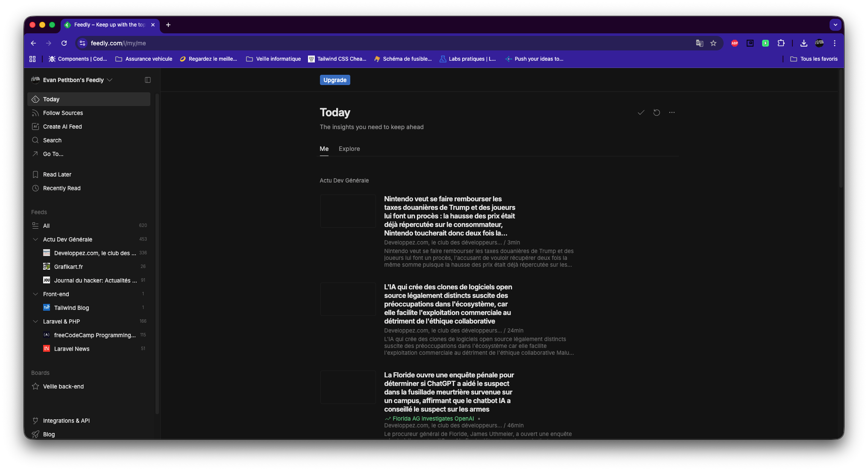The height and width of the screenshot is (471, 868).
Task: Collapse the Actu Dev Générale folder
Action: (35, 239)
